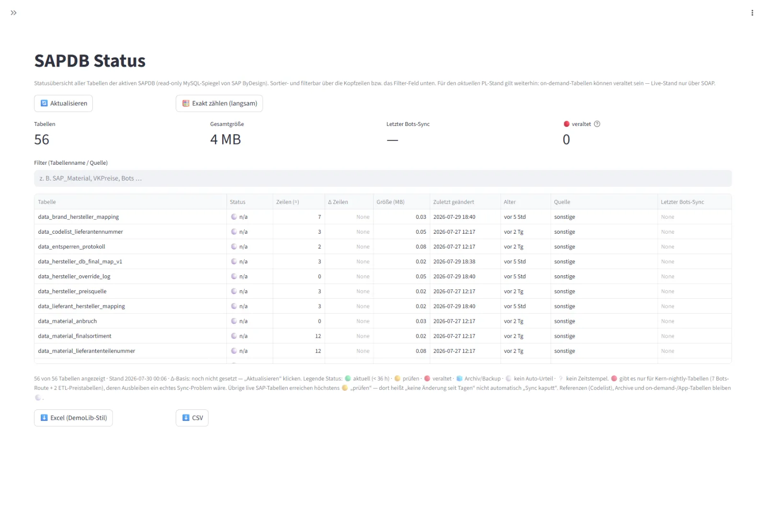Click the Tabellen metric value 56
The image size is (766, 532).
[x=42, y=139]
